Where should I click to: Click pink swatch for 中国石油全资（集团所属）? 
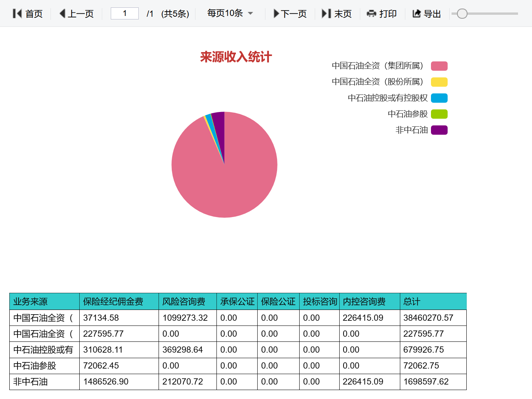[439, 66]
